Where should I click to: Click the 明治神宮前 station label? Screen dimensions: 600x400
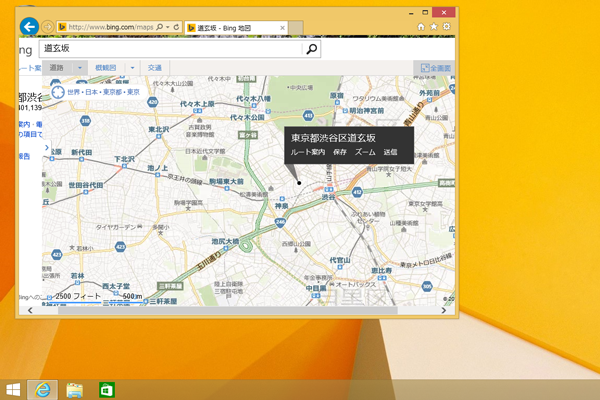coord(367,111)
